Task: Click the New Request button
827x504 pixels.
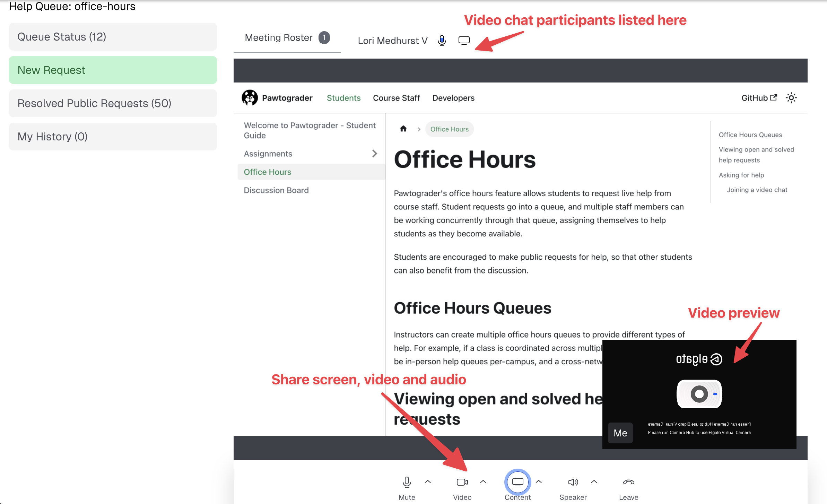Action: pos(113,70)
